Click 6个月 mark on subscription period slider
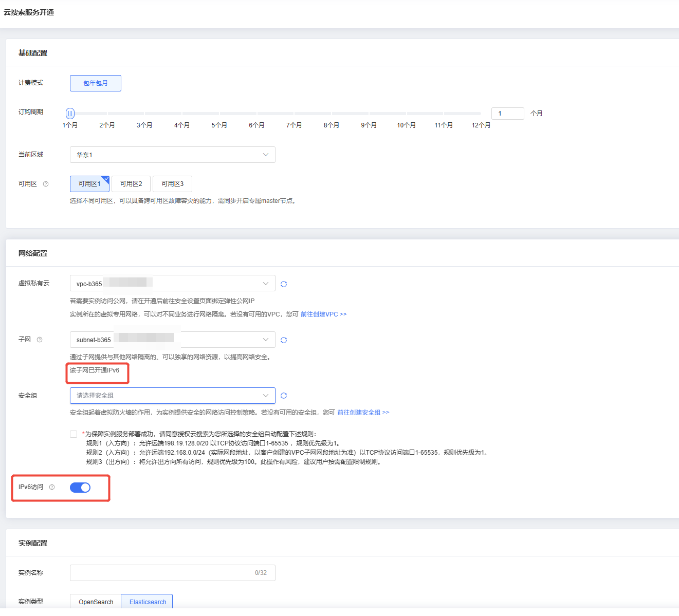Screen dimensions: 679x616 tap(257, 114)
